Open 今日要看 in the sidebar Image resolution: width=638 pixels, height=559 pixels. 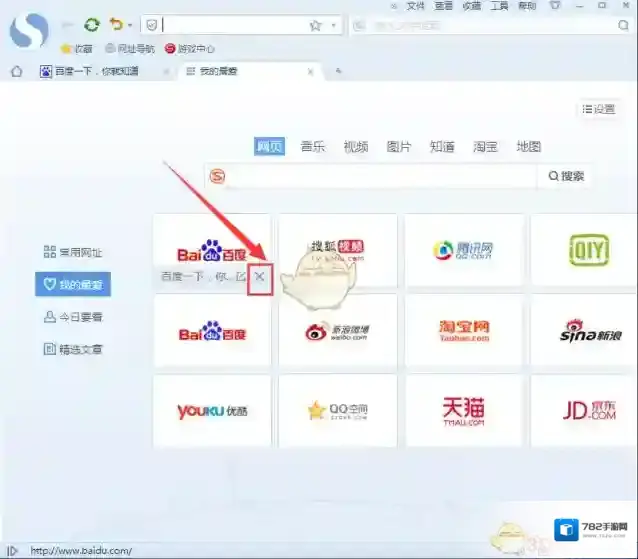[x=73, y=317]
